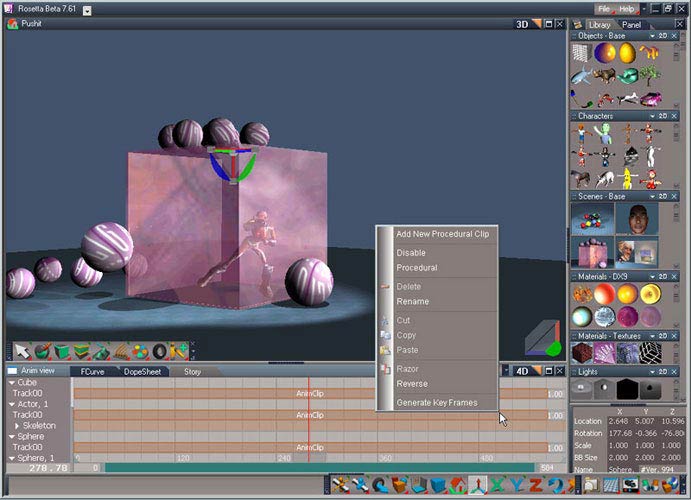This screenshot has height=500, width=691.
Task: Click the red Z axis icon
Action: coord(536,486)
